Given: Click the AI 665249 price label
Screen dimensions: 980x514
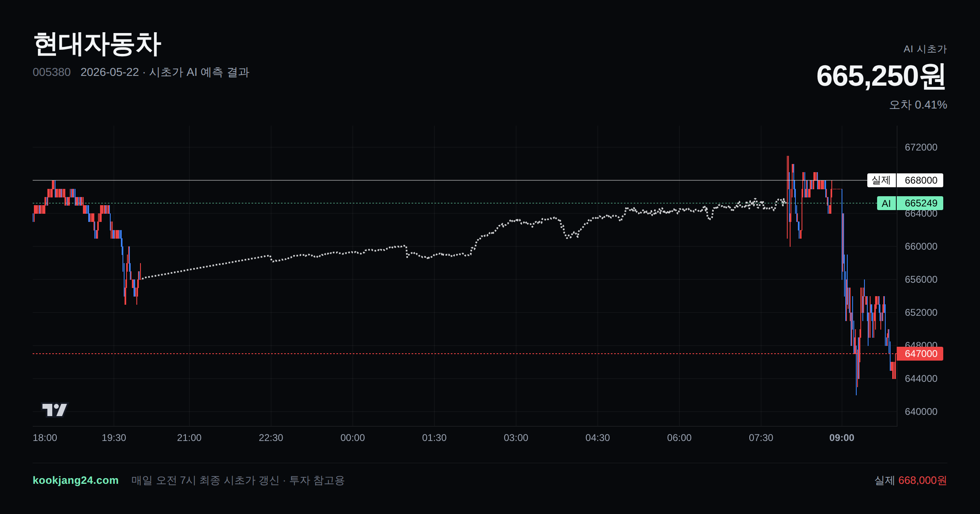Looking at the screenshot, I should [x=910, y=203].
